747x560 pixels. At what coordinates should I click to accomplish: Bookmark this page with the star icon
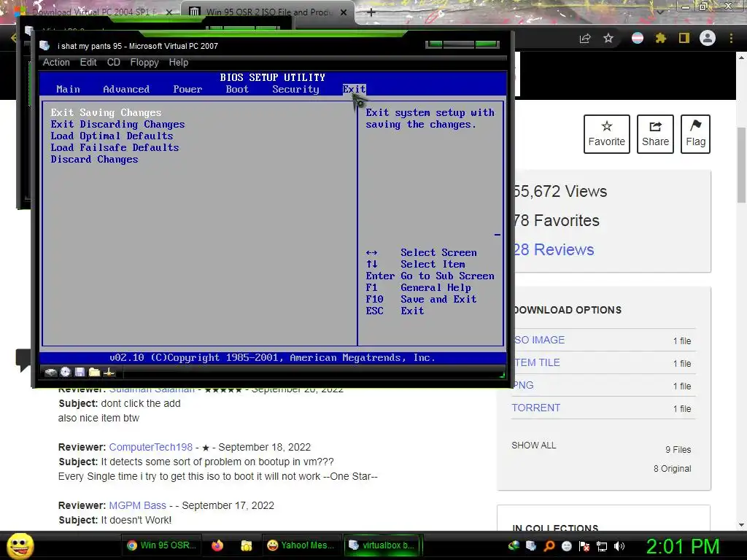coord(608,38)
